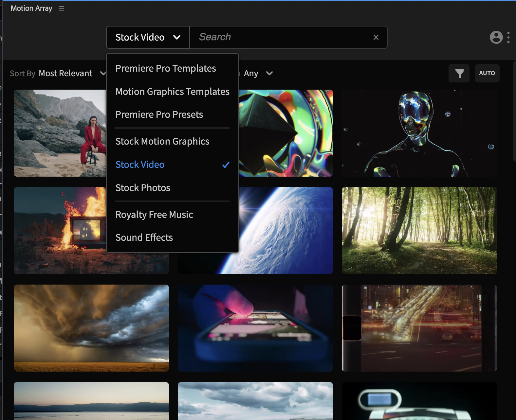Click the Motion Array panel title
Viewport: 516px width, 420px height.
point(31,8)
